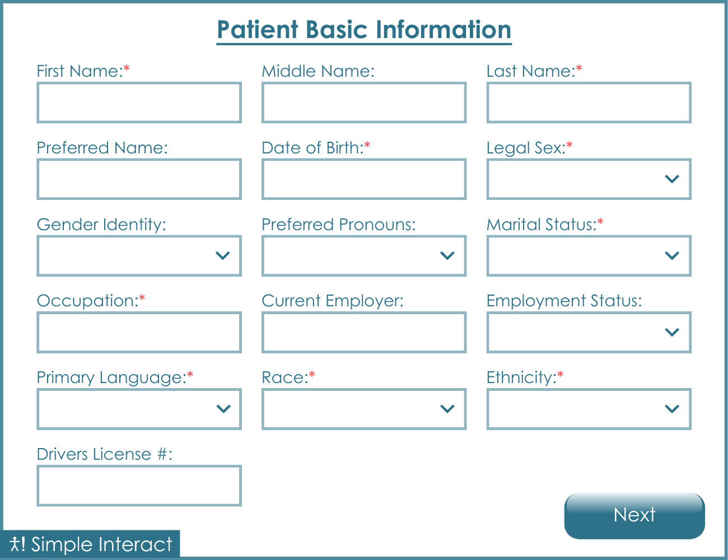
Task: Expand the Employment Status options
Action: pyautogui.click(x=589, y=332)
